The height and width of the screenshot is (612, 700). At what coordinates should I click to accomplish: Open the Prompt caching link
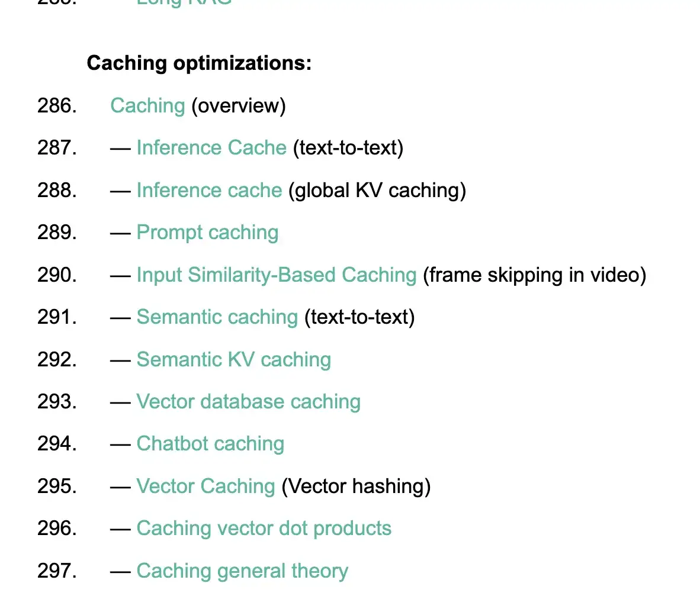(207, 233)
